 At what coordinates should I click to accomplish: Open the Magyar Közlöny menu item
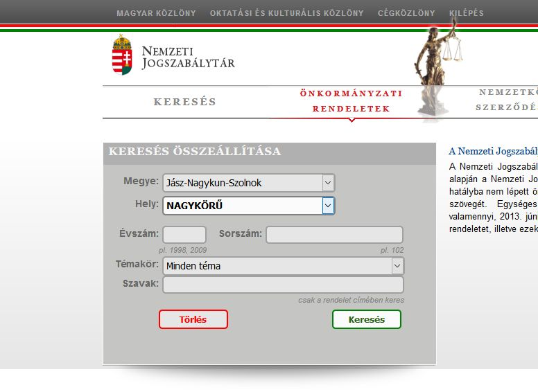[x=156, y=13]
